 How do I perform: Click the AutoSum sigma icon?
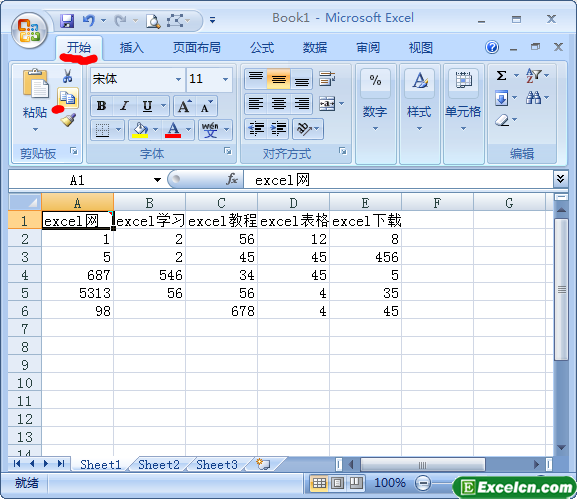click(501, 76)
